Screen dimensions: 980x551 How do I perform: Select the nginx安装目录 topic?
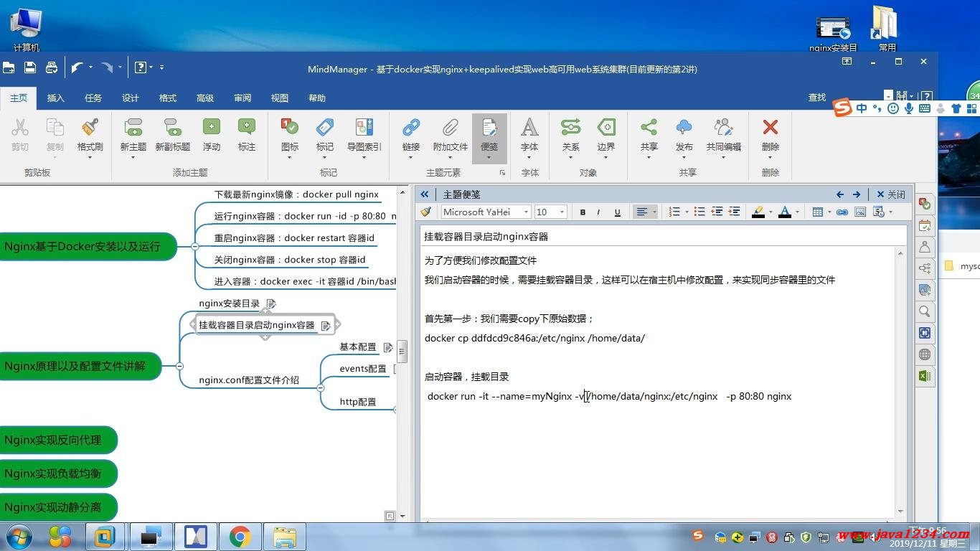(230, 303)
